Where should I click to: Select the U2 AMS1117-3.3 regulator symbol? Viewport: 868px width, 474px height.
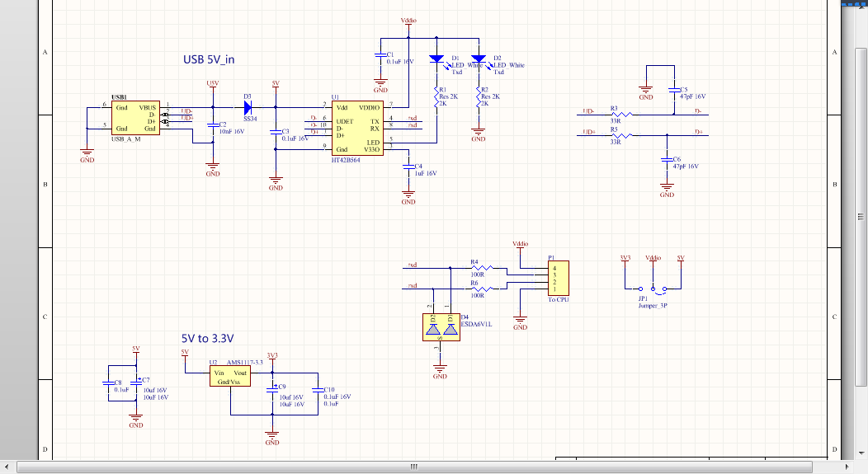click(229, 376)
